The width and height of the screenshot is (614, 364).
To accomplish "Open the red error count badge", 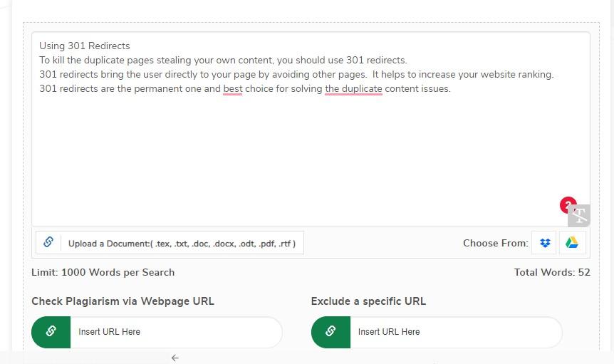I will 568,205.
